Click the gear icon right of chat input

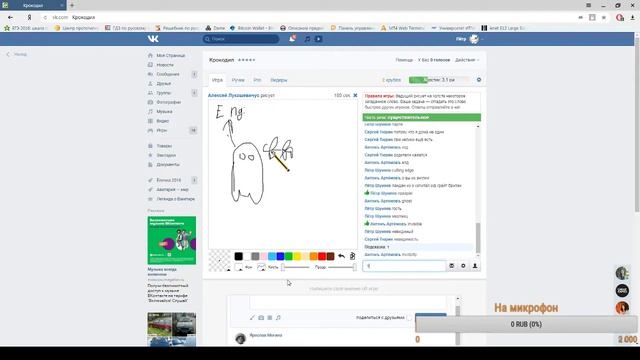[463, 266]
